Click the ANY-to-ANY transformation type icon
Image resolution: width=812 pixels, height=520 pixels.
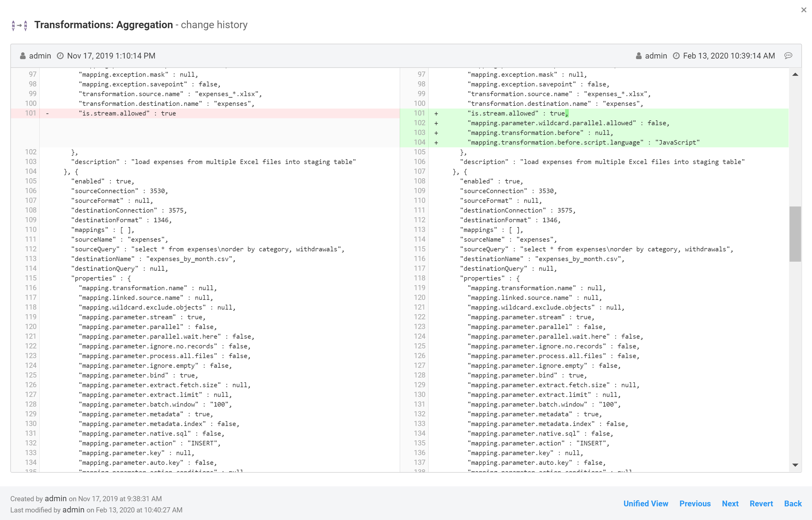pos(19,25)
